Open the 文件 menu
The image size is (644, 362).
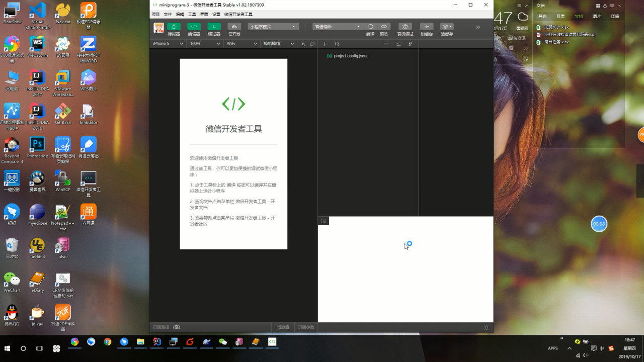pos(168,15)
